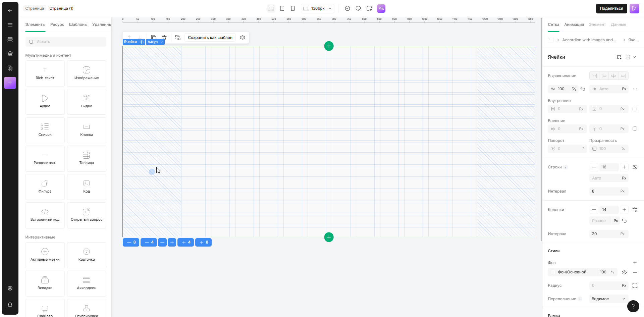Open the layers icon in left sidebar
The width and height of the screenshot is (644, 317).
[x=10, y=54]
